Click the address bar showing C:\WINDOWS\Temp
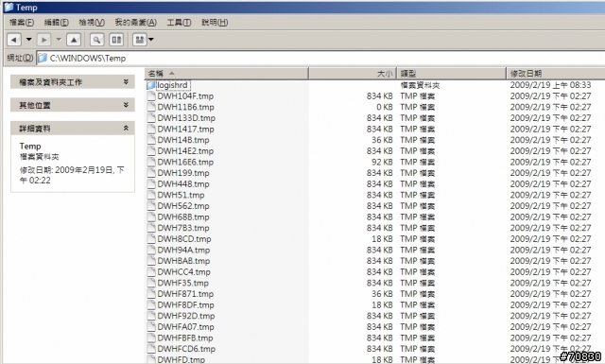605x364 pixels. (320, 59)
